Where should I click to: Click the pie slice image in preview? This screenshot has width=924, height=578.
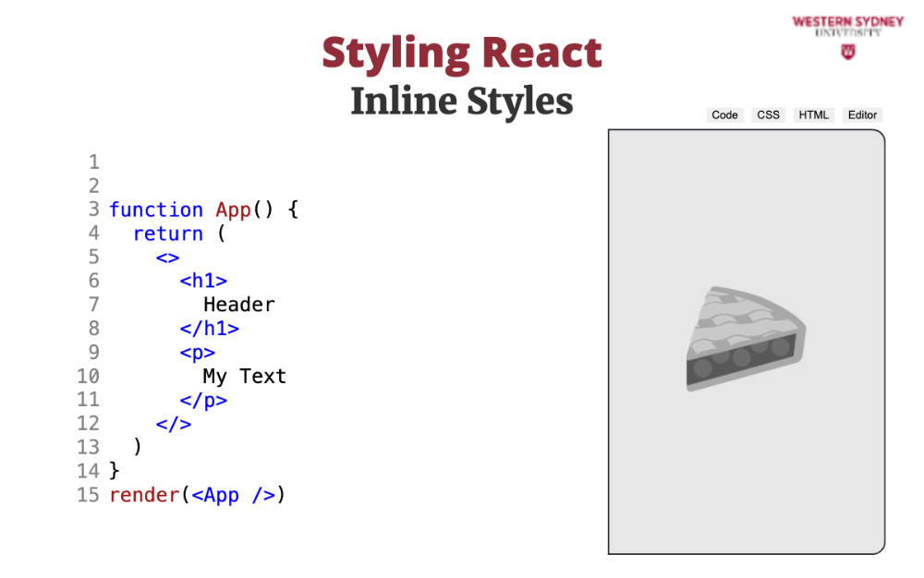[746, 339]
